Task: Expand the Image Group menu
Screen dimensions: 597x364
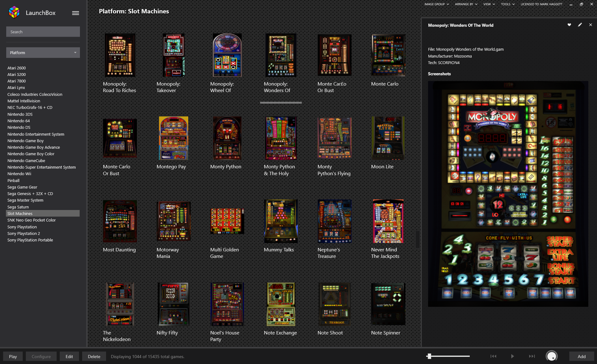Action: [x=436, y=4]
